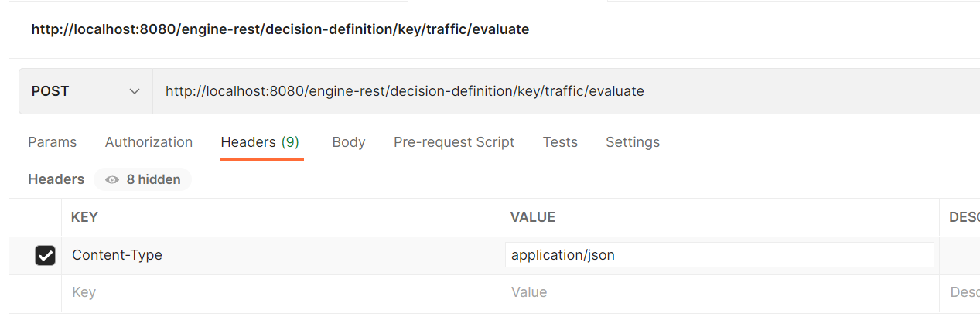Open the Authorization tab
This screenshot has width=980, height=327.
point(149,142)
